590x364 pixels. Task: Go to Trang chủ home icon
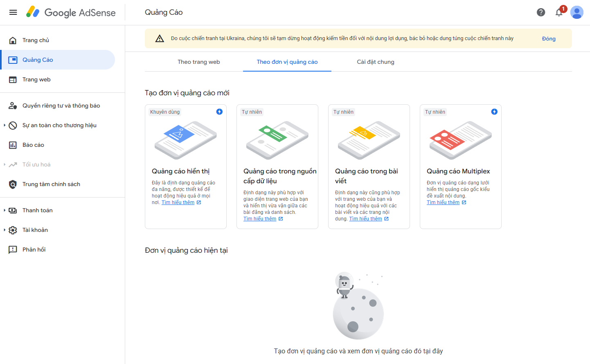point(13,40)
